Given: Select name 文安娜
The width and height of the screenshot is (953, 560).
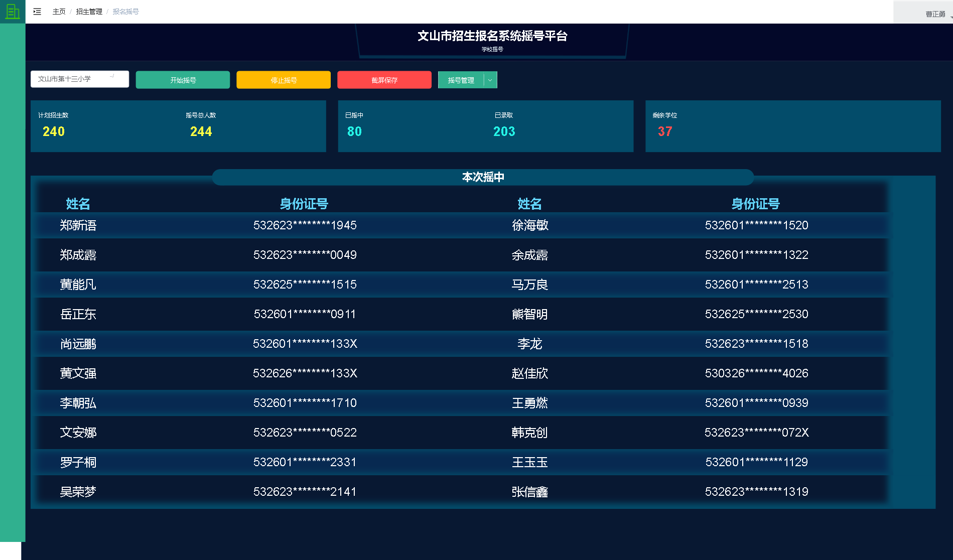Looking at the screenshot, I should 78,433.
